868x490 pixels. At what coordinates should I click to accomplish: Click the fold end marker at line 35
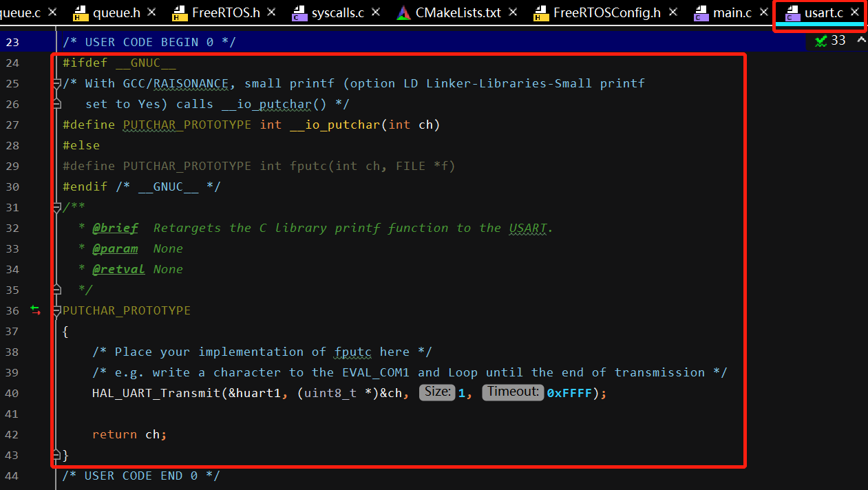point(57,290)
